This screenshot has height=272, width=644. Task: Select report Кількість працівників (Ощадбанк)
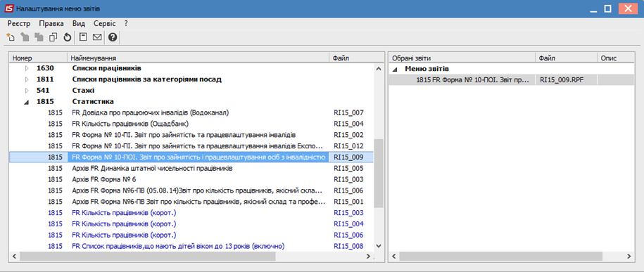[x=191, y=124]
